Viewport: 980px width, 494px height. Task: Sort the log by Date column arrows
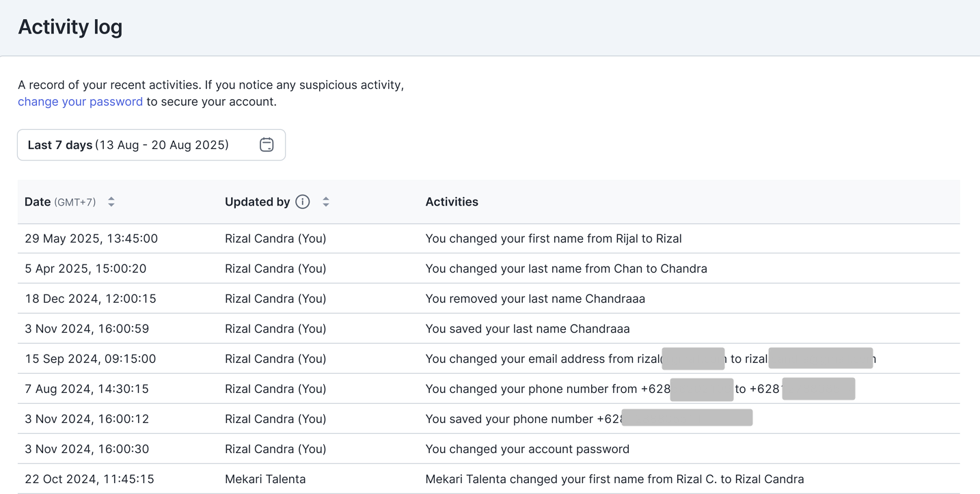[x=111, y=202]
